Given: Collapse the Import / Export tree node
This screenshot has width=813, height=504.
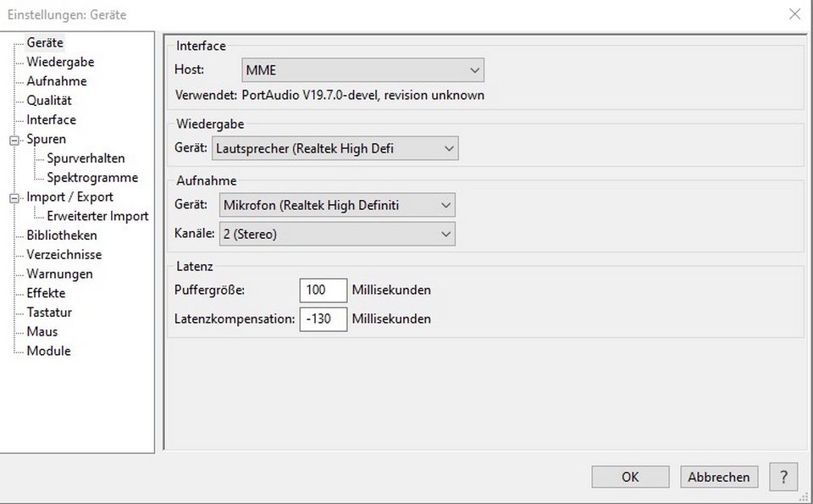Looking at the screenshot, I should (14, 197).
